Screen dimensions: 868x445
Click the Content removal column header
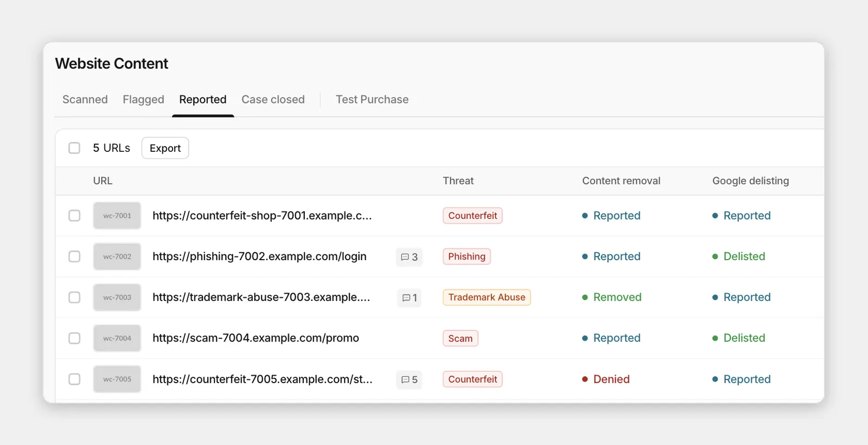coord(621,180)
